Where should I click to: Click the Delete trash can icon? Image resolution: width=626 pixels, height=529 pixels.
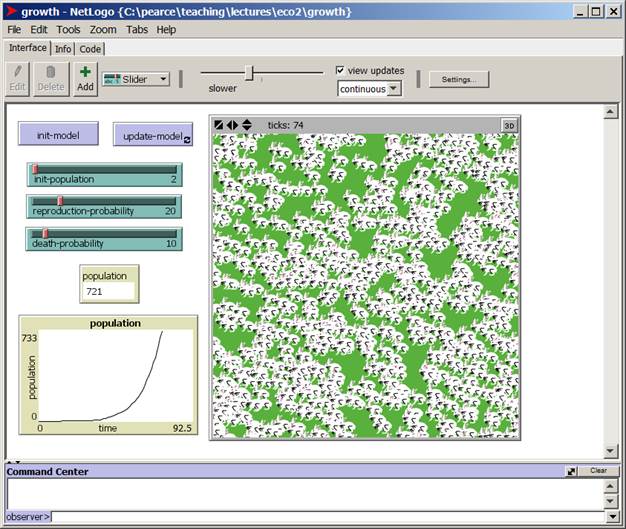point(51,78)
